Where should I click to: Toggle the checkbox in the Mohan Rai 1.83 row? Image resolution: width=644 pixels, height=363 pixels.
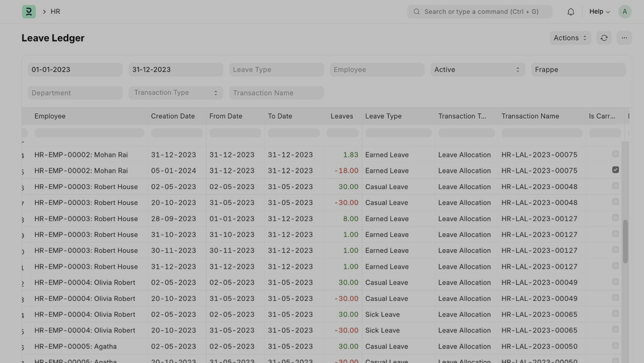(615, 154)
